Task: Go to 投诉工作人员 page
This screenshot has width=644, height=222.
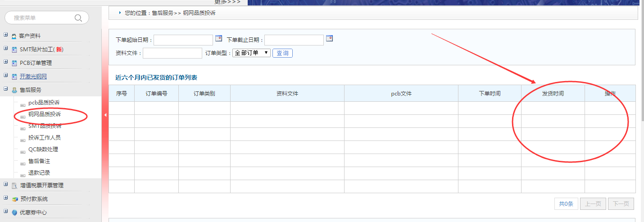Action: pos(44,138)
